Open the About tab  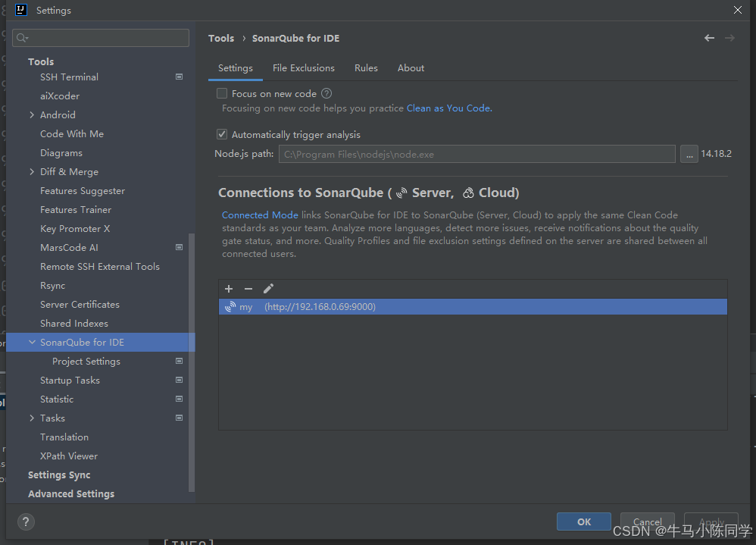(x=411, y=68)
